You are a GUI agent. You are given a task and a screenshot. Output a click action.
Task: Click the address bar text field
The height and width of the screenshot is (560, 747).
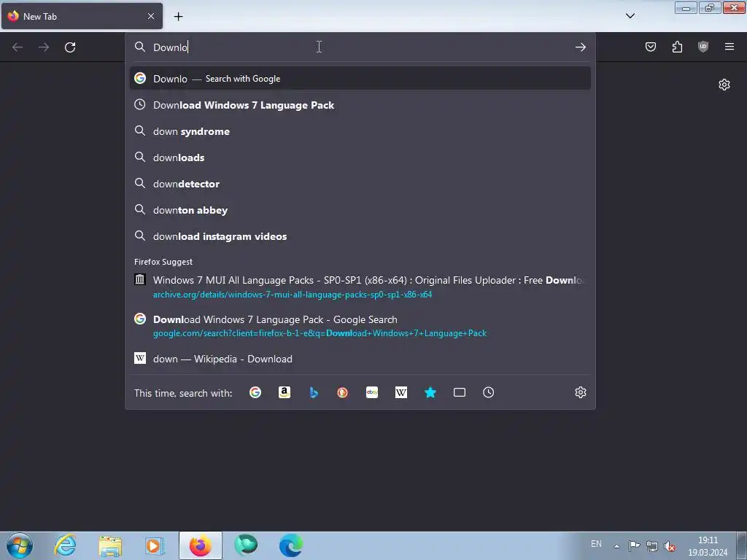coord(360,47)
